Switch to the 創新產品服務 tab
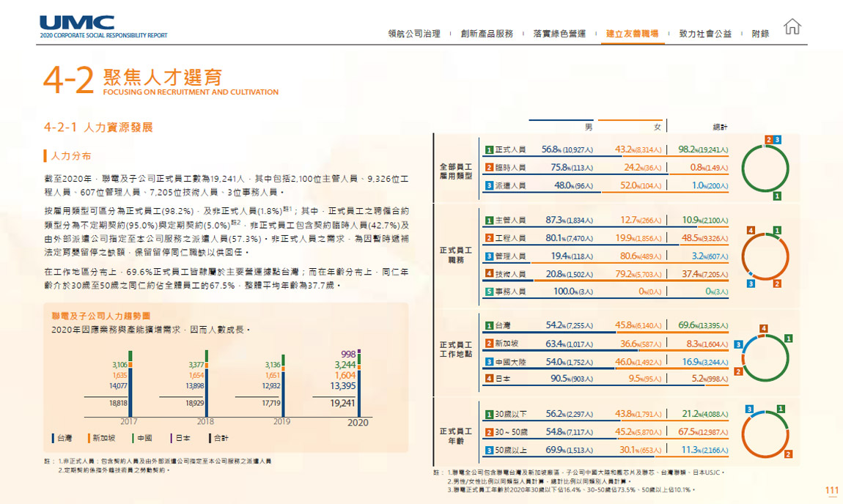The image size is (843, 504). tap(487, 34)
